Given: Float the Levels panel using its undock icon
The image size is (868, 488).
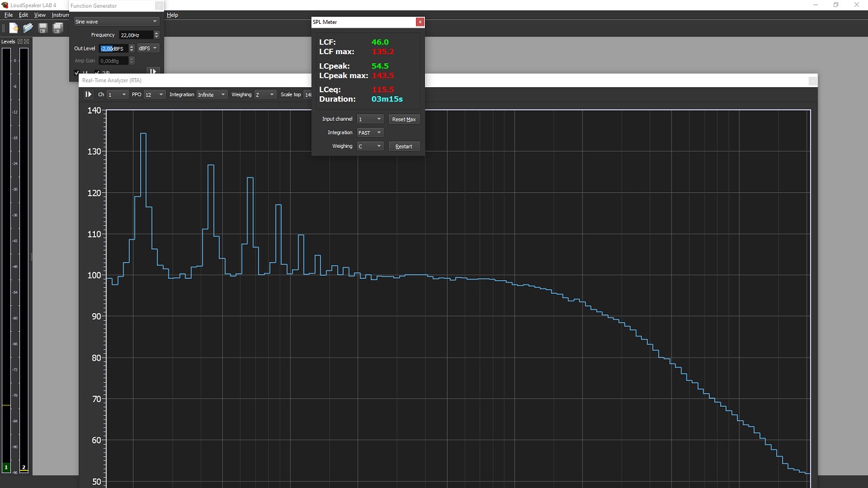Looking at the screenshot, I should pyautogui.click(x=20, y=41).
